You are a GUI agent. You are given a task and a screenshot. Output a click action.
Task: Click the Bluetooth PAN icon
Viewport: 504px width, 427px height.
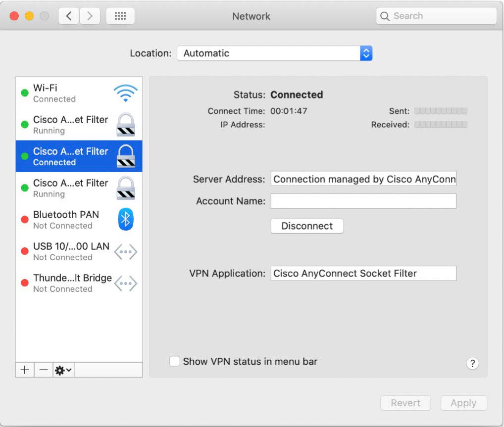pos(126,220)
